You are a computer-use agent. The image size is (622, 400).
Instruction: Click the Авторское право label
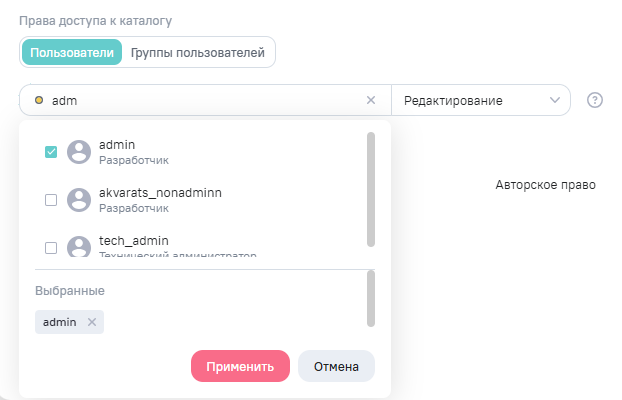tap(546, 185)
